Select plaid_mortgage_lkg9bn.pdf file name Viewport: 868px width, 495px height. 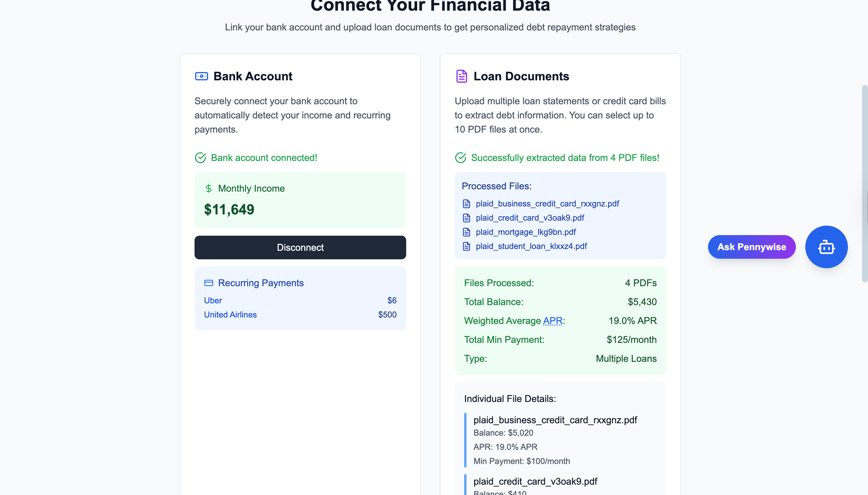pyautogui.click(x=526, y=232)
